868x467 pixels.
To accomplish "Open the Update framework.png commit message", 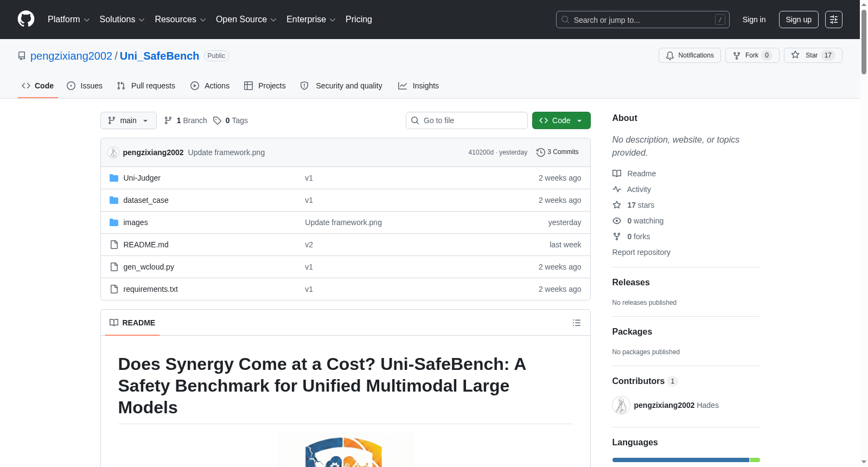I will (x=227, y=152).
